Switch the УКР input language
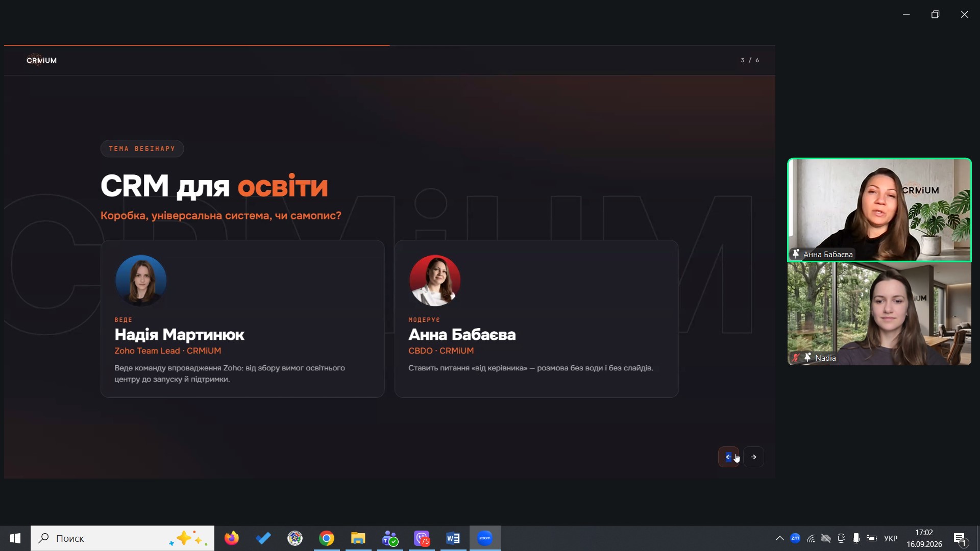This screenshot has height=551, width=980. [891, 538]
